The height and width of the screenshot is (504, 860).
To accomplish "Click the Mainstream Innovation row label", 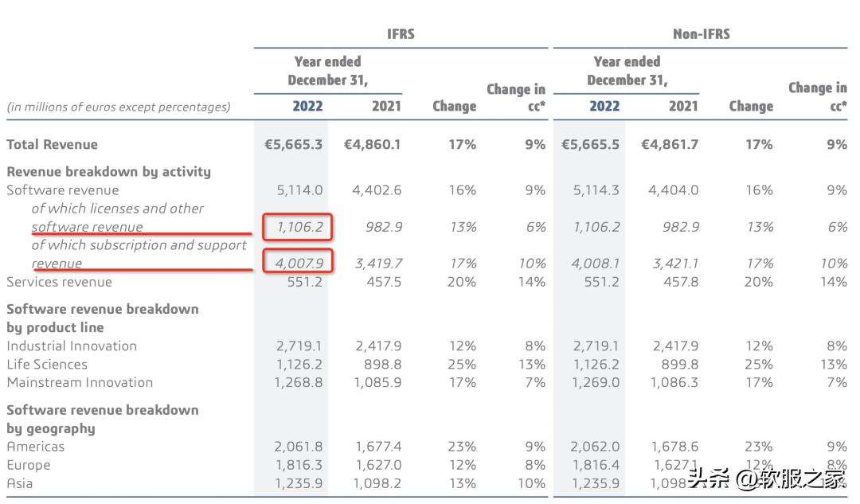I will (80, 383).
